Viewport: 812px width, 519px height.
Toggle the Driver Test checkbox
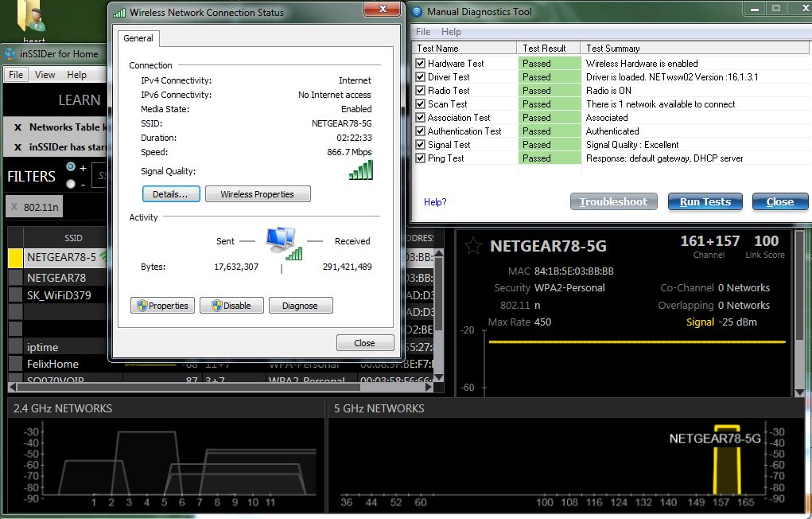point(421,76)
